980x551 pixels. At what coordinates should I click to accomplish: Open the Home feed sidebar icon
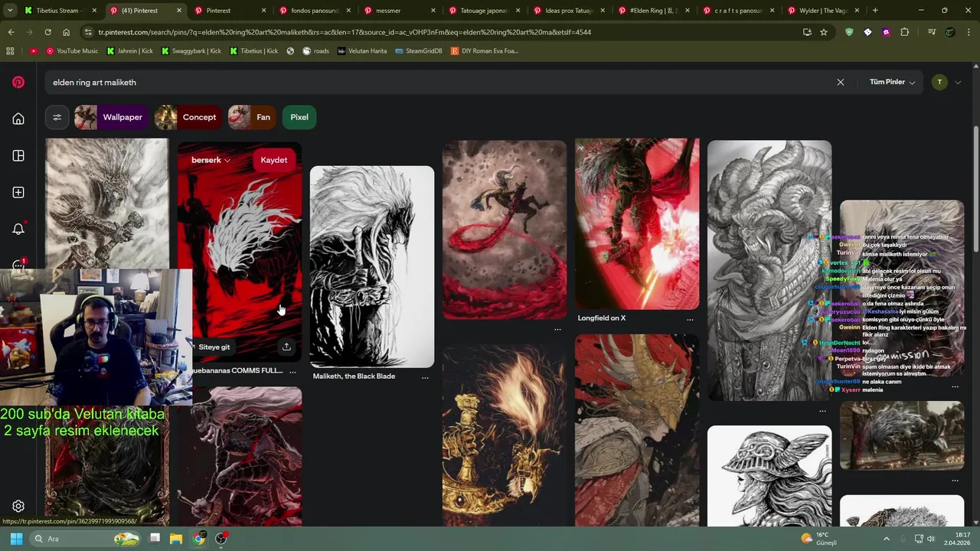point(18,119)
